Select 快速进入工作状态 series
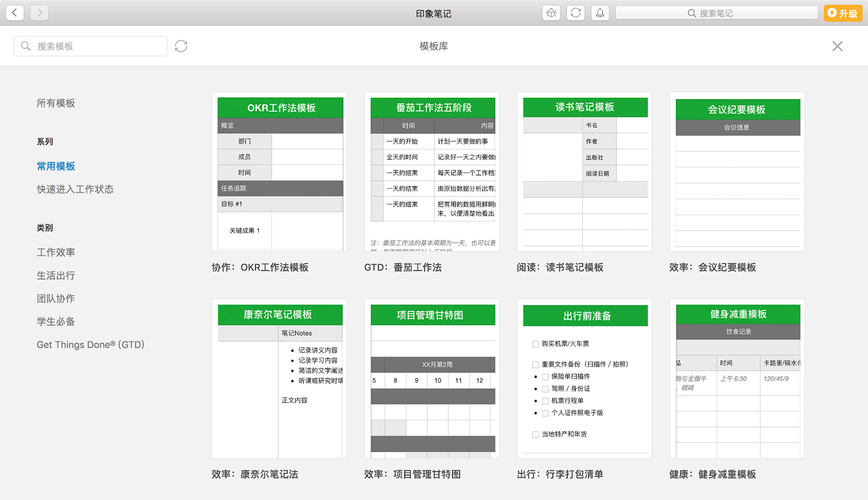868x500 pixels. click(75, 189)
